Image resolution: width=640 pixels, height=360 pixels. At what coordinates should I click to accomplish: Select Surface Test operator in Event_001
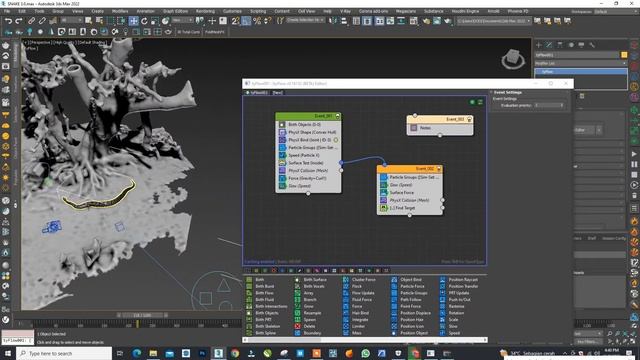(x=308, y=163)
